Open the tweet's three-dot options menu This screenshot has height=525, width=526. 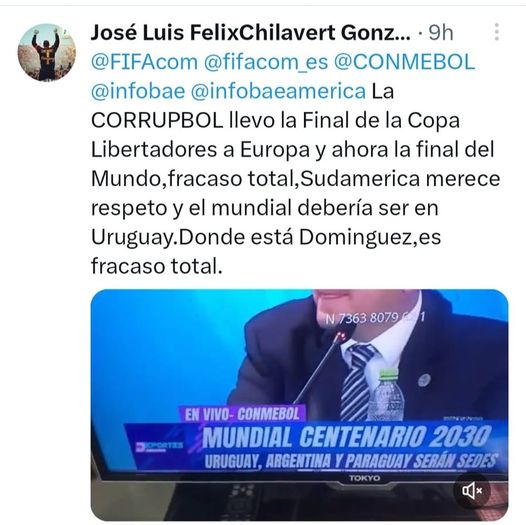(497, 32)
